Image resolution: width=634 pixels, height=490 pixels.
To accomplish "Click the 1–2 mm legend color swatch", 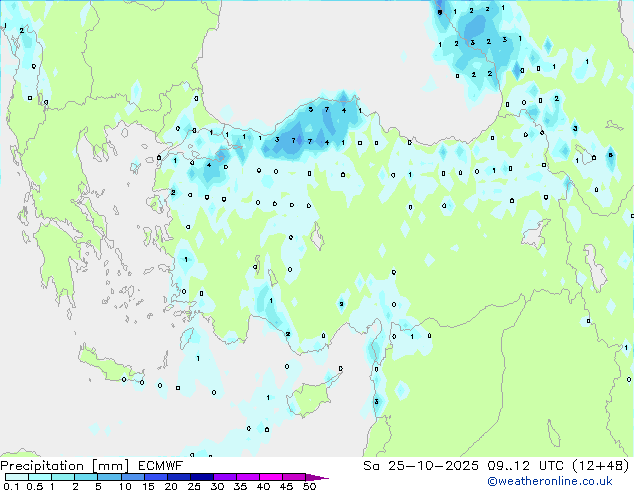I will point(63,477).
